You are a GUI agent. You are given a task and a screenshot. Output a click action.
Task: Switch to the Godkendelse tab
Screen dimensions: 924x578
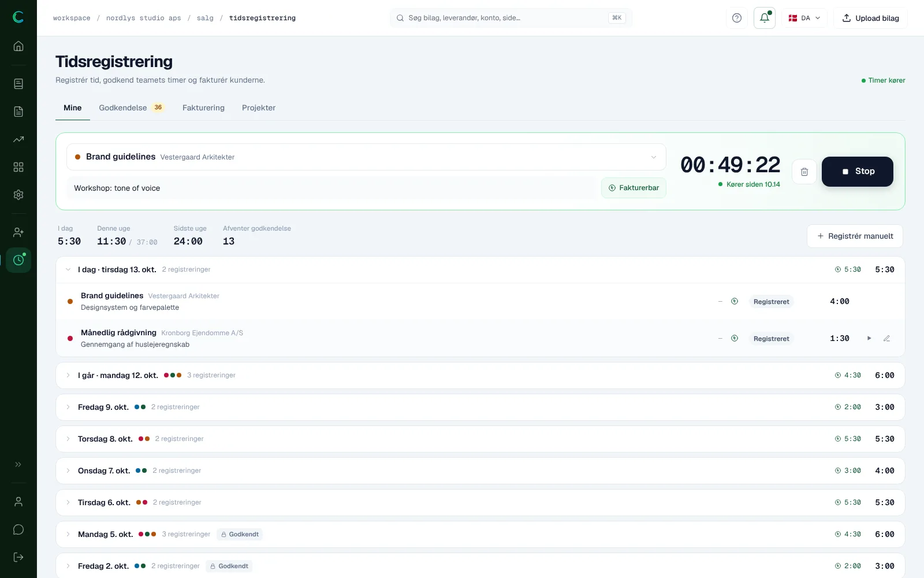coord(132,108)
